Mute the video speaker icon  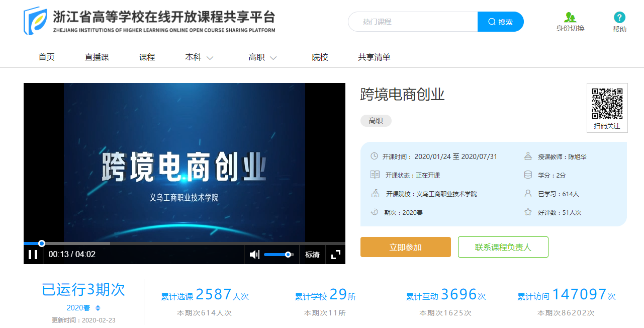pyautogui.click(x=254, y=255)
